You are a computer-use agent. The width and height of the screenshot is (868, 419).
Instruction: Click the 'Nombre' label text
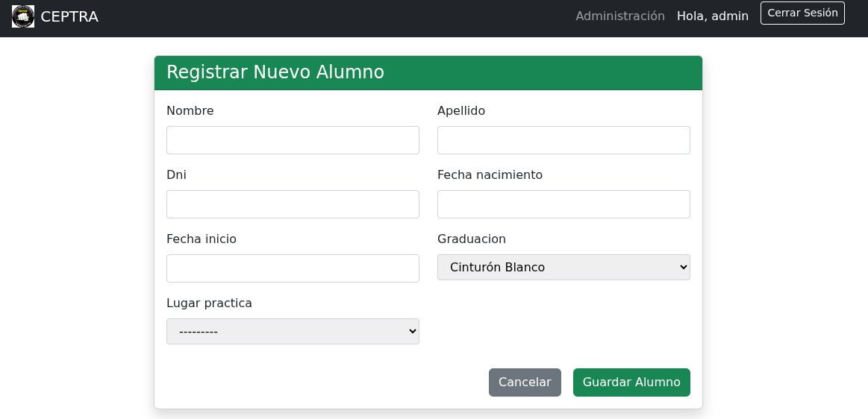pyautogui.click(x=190, y=111)
